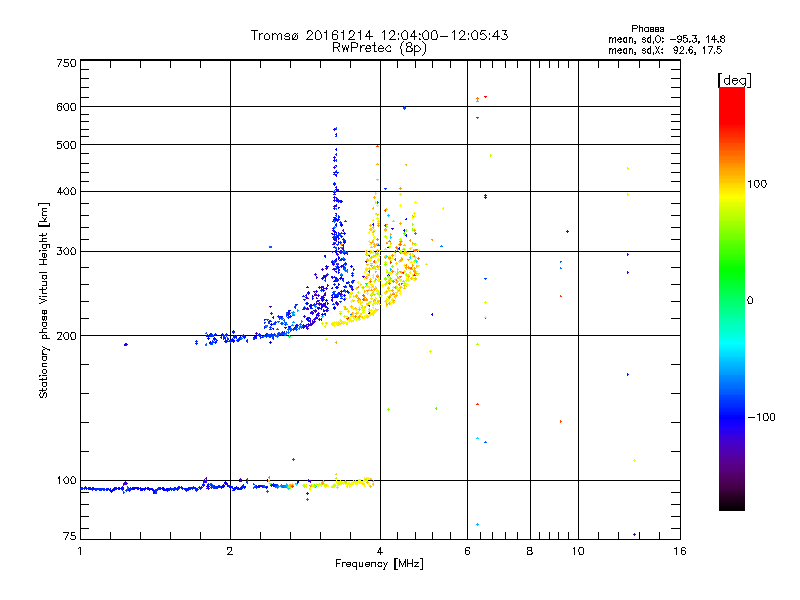Click the plot title 'Tromsø 20161214 12:04:00-12:05:43'

pyautogui.click(x=379, y=35)
